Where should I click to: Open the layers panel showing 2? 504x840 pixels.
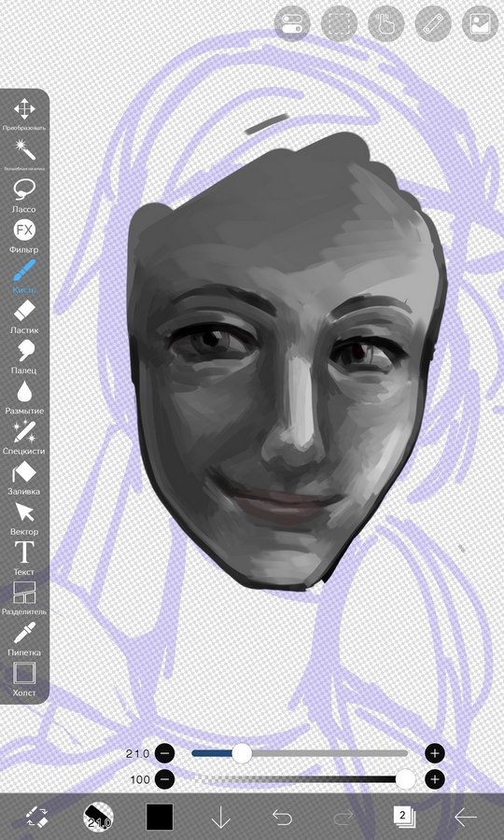pyautogui.click(x=404, y=817)
